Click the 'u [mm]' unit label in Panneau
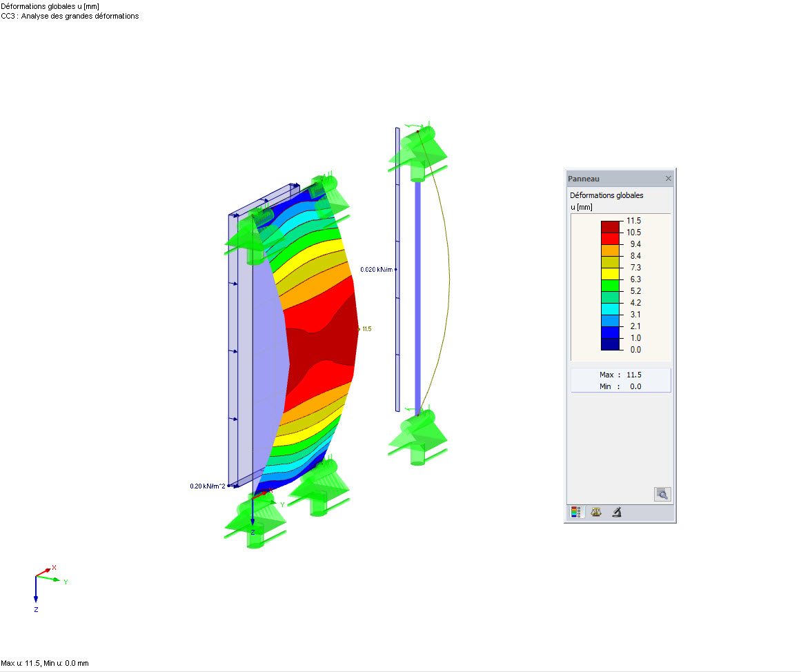The height and width of the screenshot is (672, 801). coord(582,207)
